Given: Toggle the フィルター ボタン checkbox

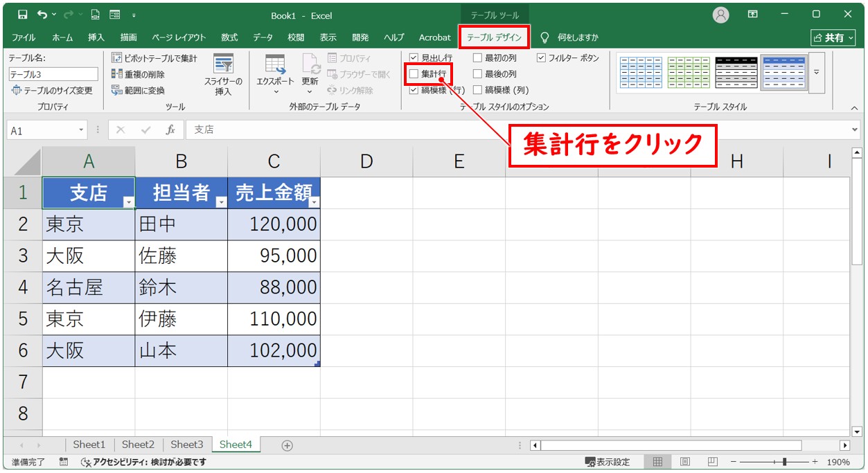Looking at the screenshot, I should (x=542, y=58).
